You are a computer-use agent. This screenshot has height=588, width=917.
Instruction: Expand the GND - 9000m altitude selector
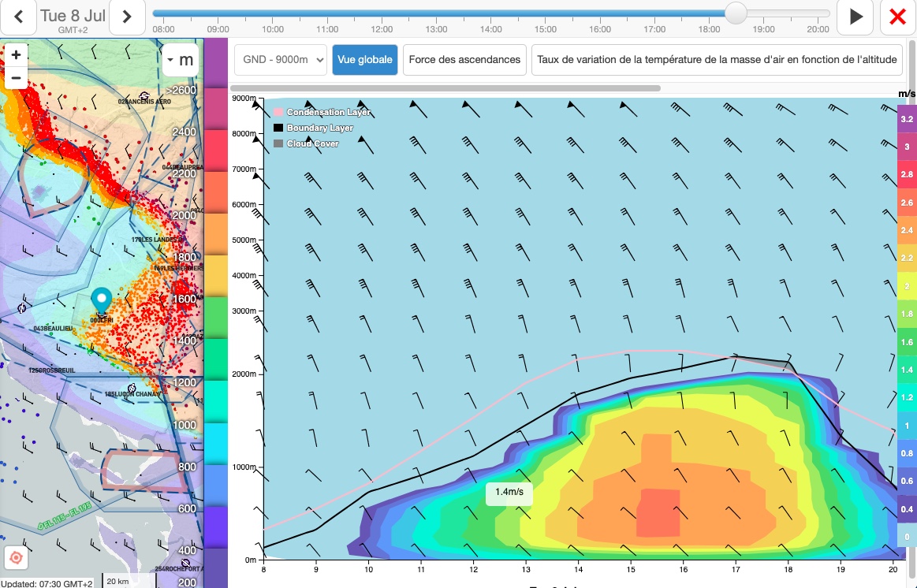pos(281,60)
